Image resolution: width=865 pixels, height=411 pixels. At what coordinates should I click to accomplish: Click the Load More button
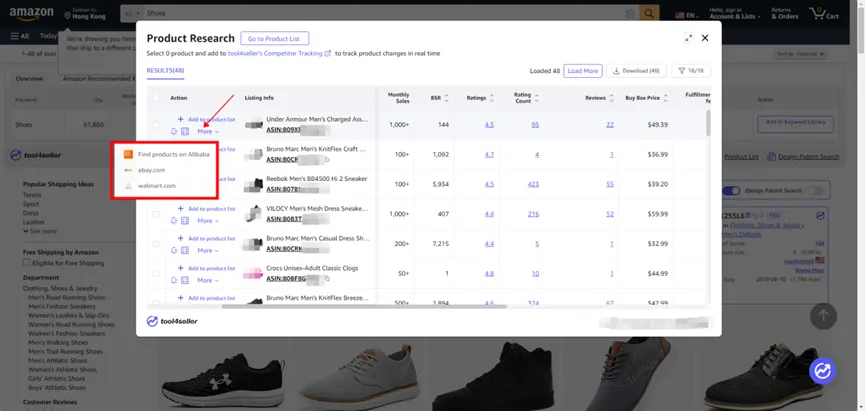pos(583,71)
